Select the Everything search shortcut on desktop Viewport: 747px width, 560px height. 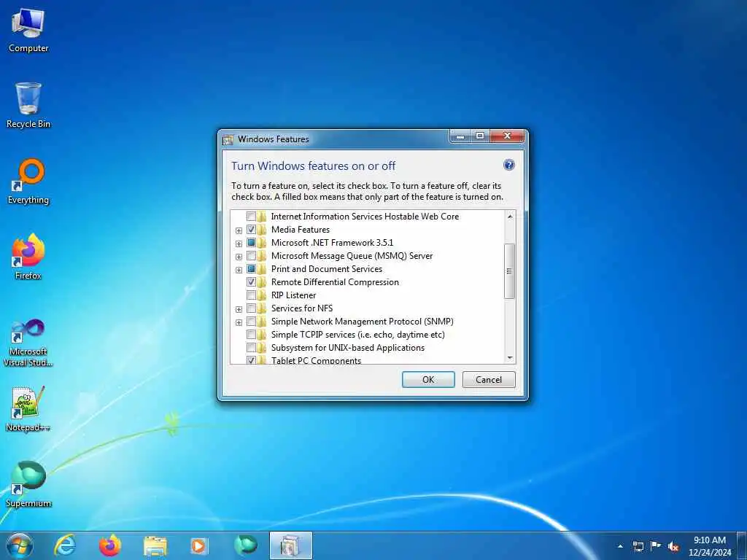tap(28, 182)
